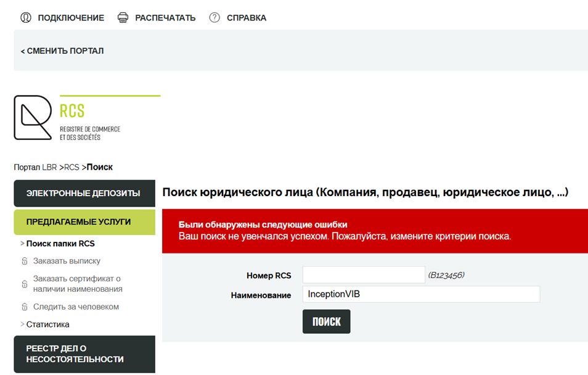Click the red error message banner

click(375, 231)
